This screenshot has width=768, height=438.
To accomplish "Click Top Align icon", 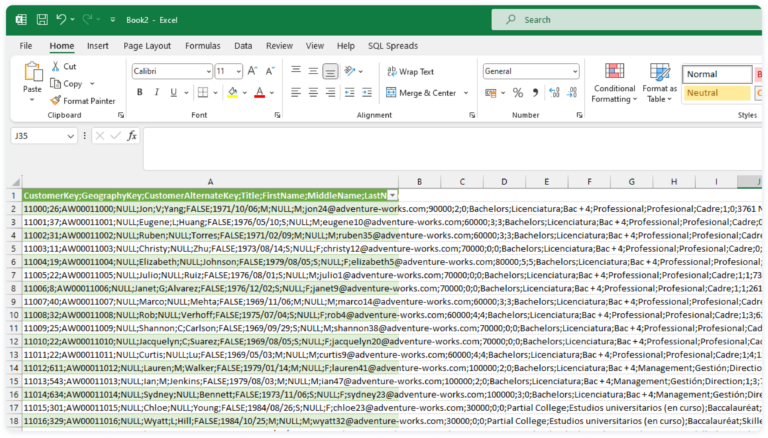I will 296,71.
